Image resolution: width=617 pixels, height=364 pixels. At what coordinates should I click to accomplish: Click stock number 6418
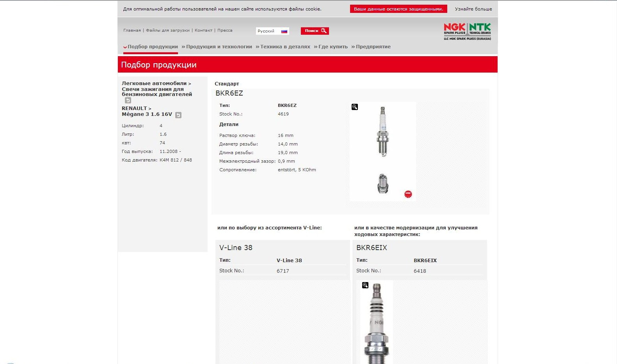coord(420,271)
